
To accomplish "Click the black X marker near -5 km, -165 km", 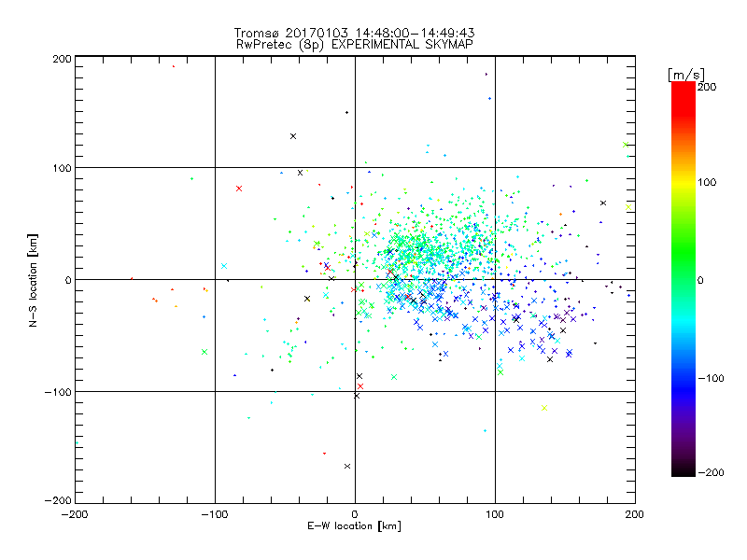I will pyautogui.click(x=347, y=466).
